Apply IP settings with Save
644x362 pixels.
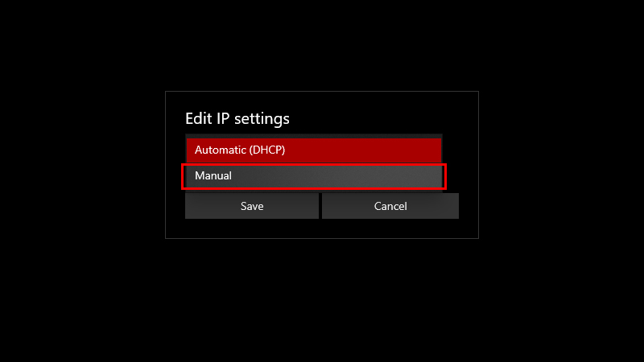(x=252, y=206)
